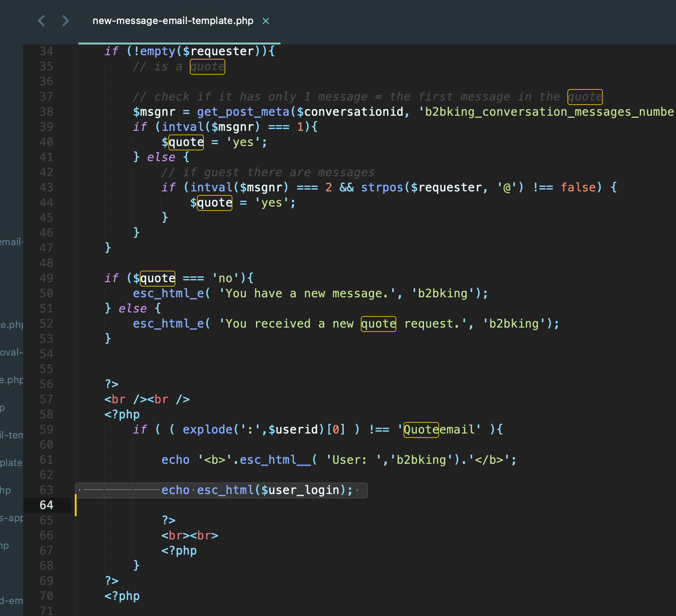
Task: Click line number 49 in the gutter
Action: (46, 278)
